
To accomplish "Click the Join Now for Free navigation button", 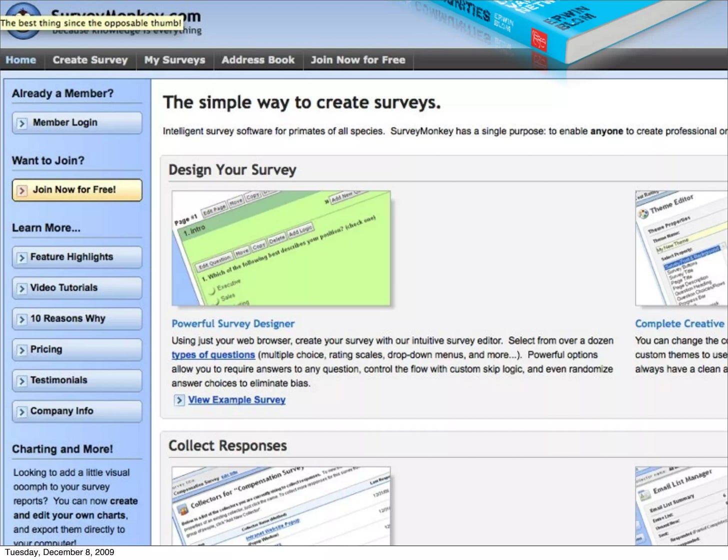I will pos(357,60).
